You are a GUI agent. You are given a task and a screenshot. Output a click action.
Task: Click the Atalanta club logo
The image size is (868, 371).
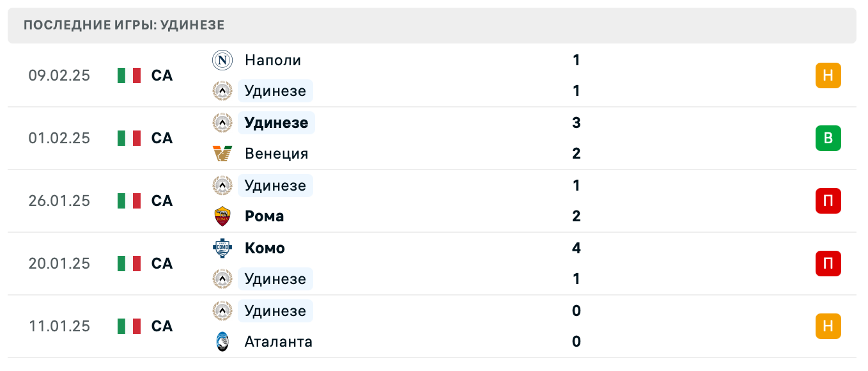222,342
